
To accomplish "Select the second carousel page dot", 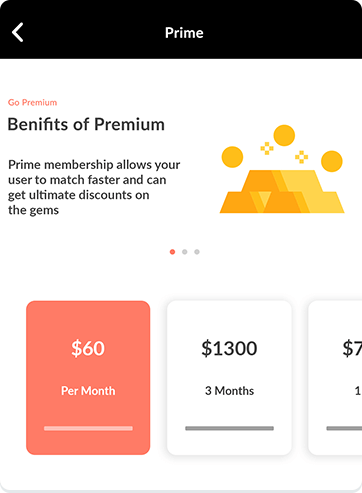I will (x=185, y=252).
